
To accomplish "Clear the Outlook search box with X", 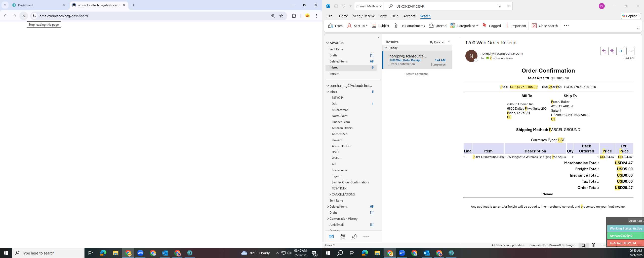I will [508, 6].
